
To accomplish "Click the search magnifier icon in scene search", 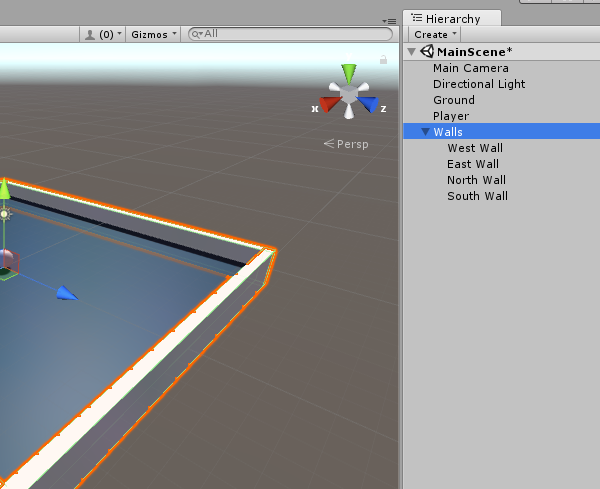I will tap(196, 34).
